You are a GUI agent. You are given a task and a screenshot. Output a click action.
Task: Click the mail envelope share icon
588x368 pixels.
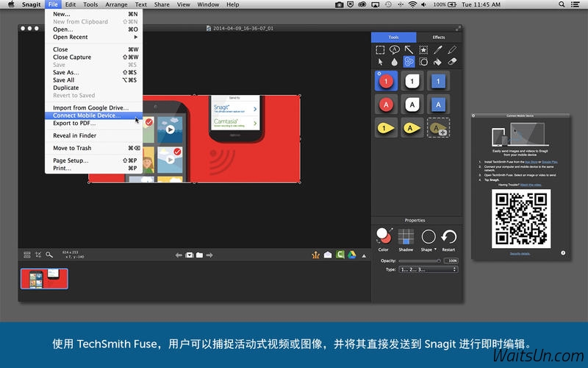[328, 255]
